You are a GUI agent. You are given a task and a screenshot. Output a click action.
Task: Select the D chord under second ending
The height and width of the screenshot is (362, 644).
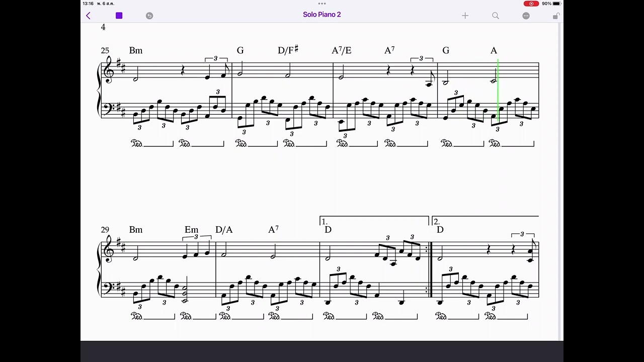[440, 229]
